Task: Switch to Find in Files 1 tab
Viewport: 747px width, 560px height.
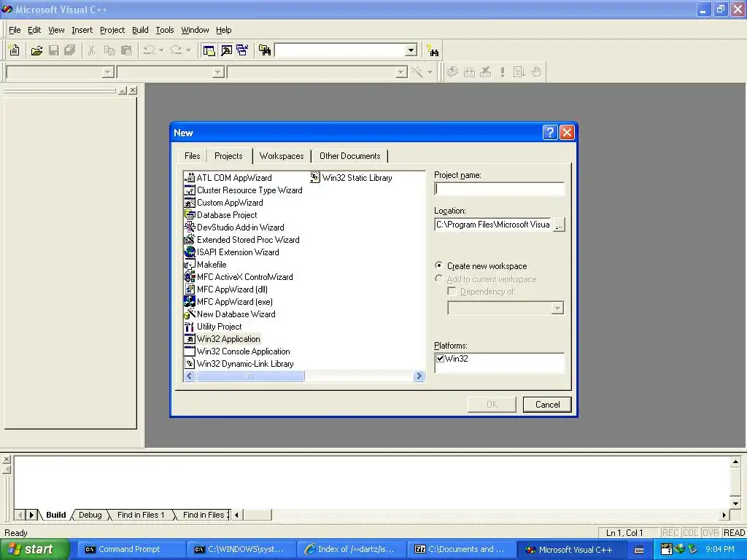Action: click(141, 515)
